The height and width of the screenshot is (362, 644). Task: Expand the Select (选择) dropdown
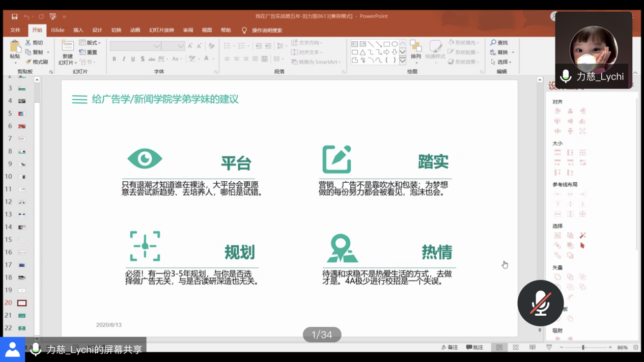pos(501,62)
